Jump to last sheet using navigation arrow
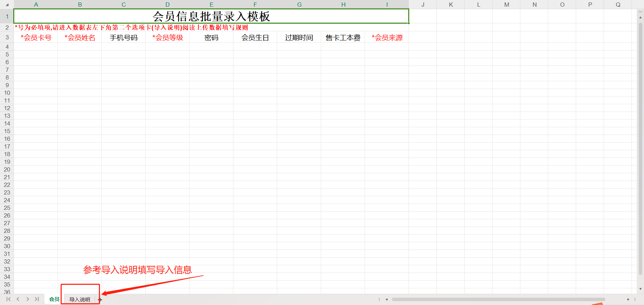 pos(37,299)
